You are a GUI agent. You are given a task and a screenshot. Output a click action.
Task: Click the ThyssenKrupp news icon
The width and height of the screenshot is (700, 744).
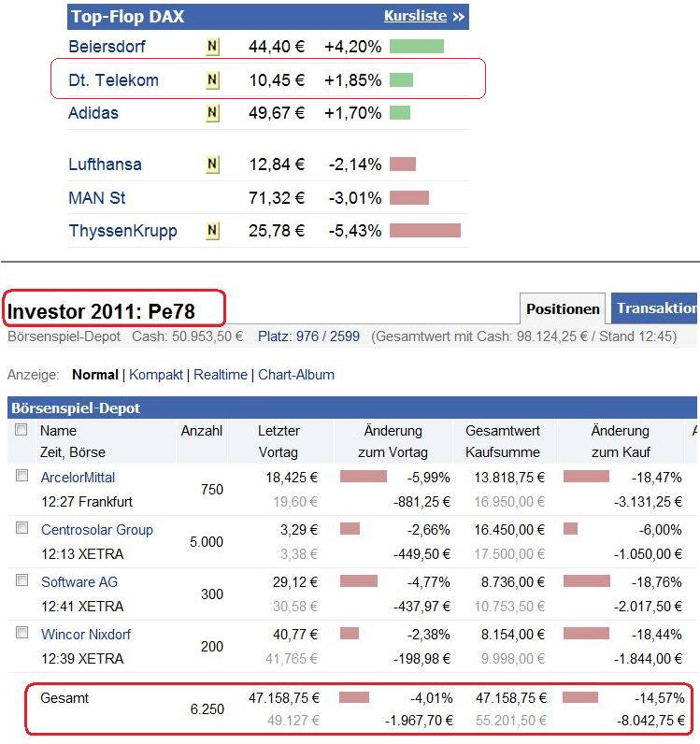(x=212, y=230)
